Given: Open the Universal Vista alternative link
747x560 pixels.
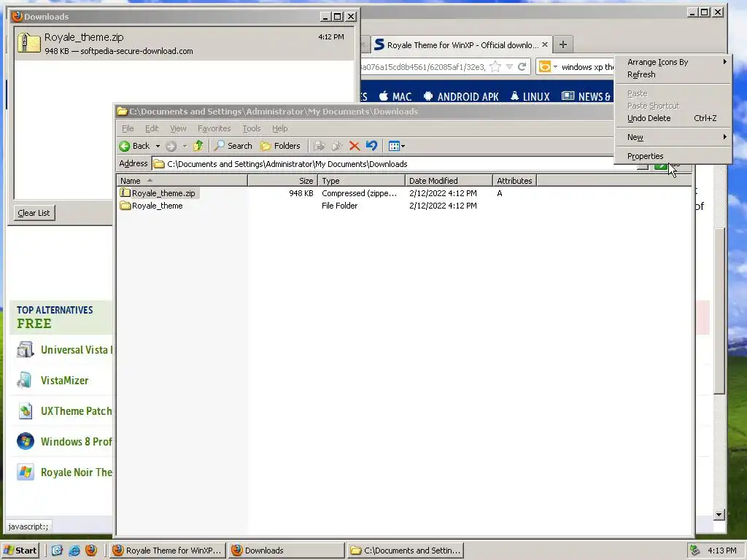Looking at the screenshot, I should 77,350.
